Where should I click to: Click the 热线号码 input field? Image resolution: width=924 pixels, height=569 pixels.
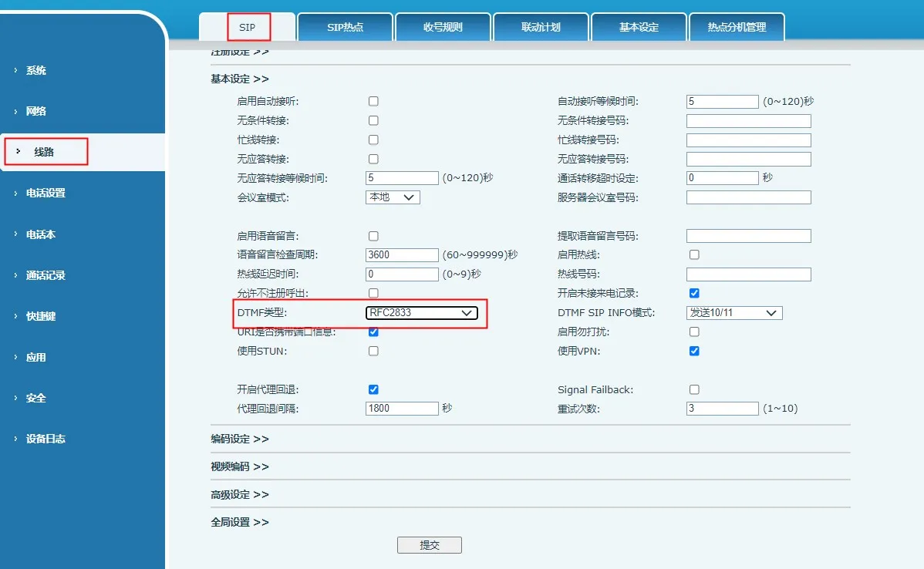tap(747, 274)
